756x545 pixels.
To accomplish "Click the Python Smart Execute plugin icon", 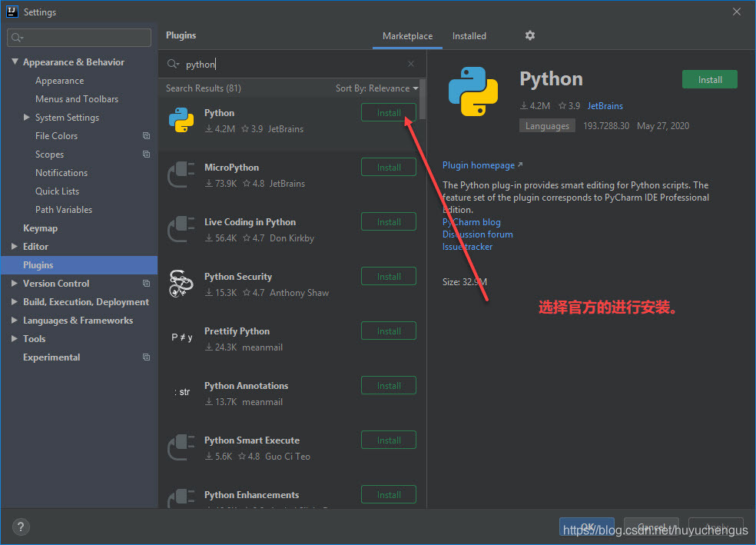I will (181, 447).
